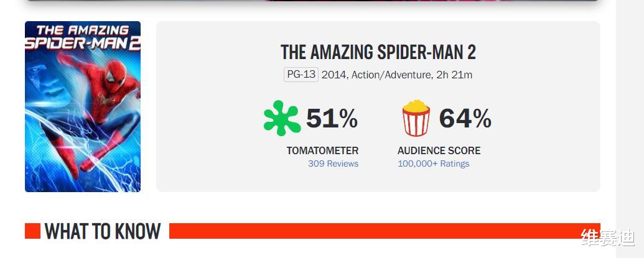Click the 64% audience score value

tap(465, 119)
